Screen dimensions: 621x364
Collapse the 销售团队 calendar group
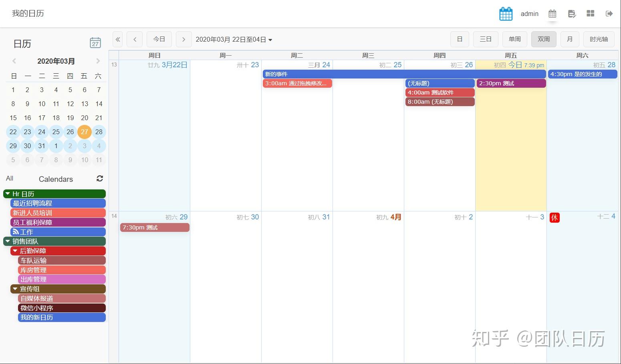coord(7,241)
